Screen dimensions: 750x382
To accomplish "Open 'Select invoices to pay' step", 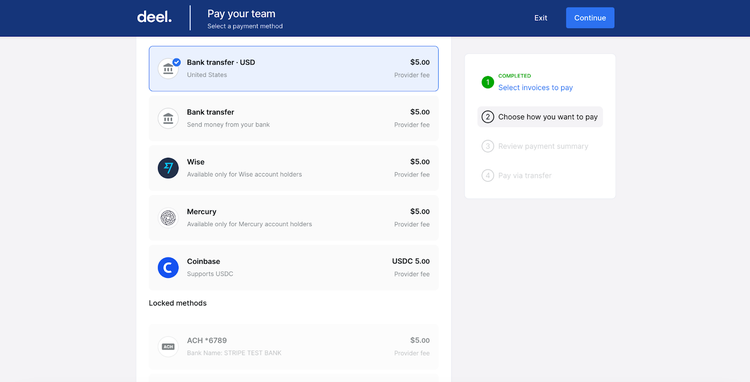I will tap(535, 87).
